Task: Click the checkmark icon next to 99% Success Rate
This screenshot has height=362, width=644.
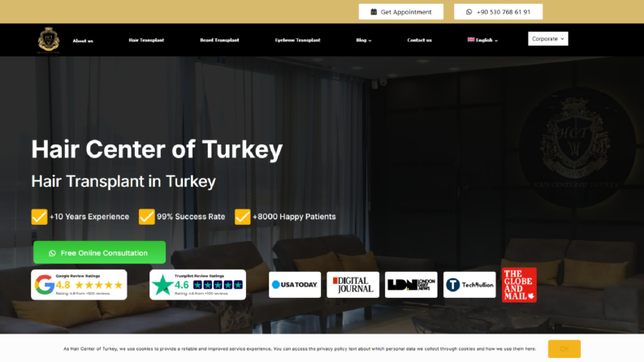Action: tap(147, 217)
